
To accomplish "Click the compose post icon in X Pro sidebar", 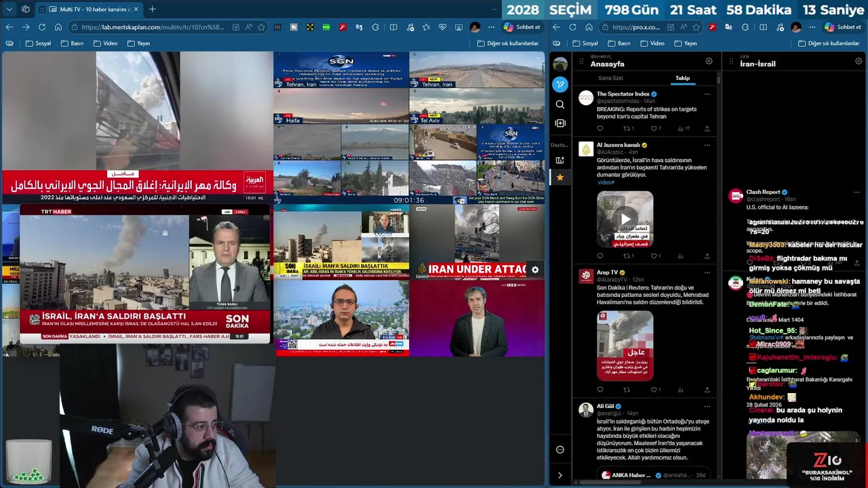I will point(560,84).
